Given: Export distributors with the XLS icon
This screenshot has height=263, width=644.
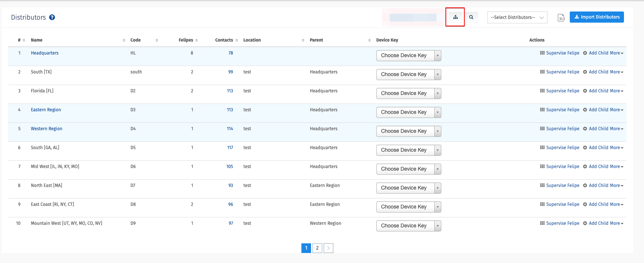Looking at the screenshot, I should click(561, 17).
